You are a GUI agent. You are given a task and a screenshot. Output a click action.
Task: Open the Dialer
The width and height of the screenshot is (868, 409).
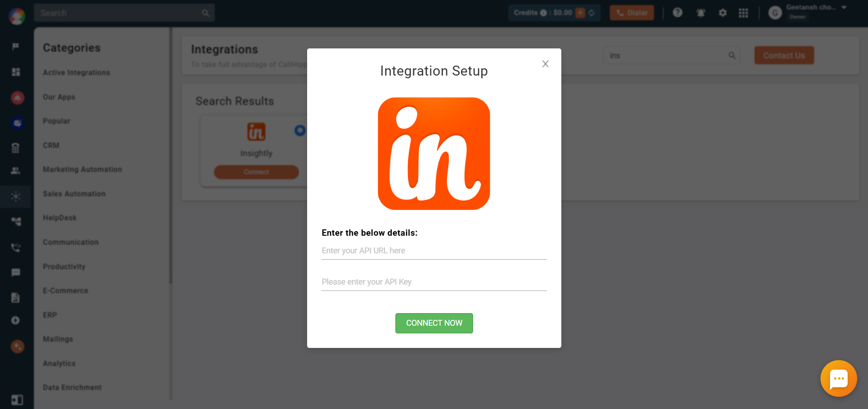(632, 13)
